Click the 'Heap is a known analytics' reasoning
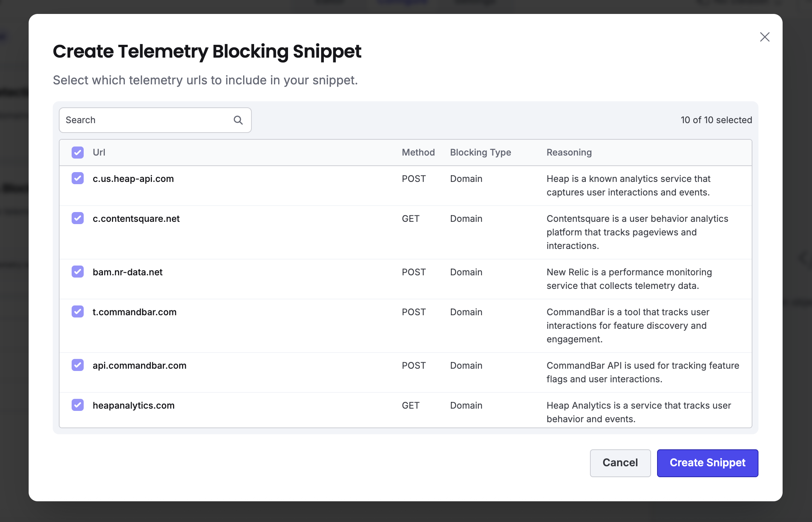 click(x=628, y=186)
